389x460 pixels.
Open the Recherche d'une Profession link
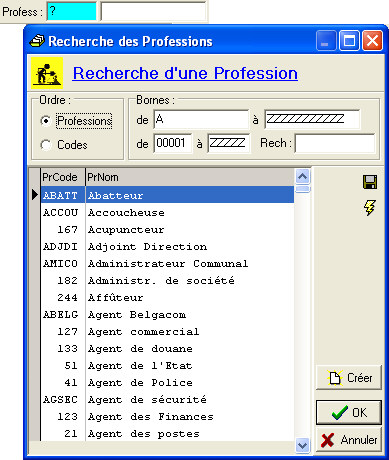[x=185, y=73]
